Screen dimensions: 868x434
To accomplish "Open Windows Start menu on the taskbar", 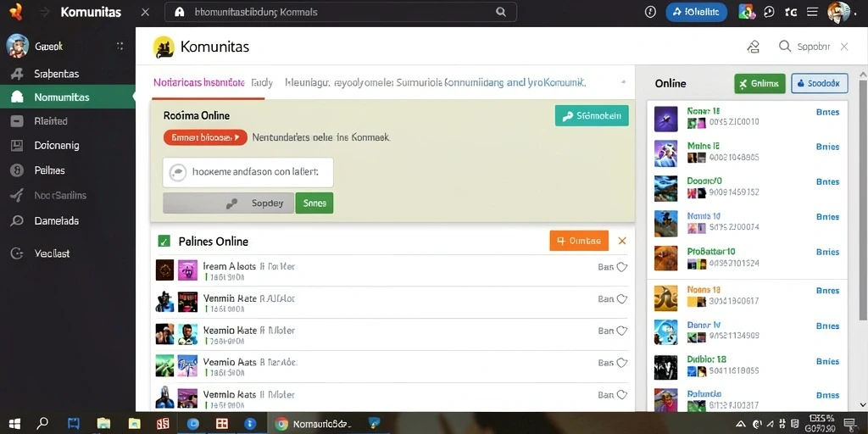I will click(15, 424).
